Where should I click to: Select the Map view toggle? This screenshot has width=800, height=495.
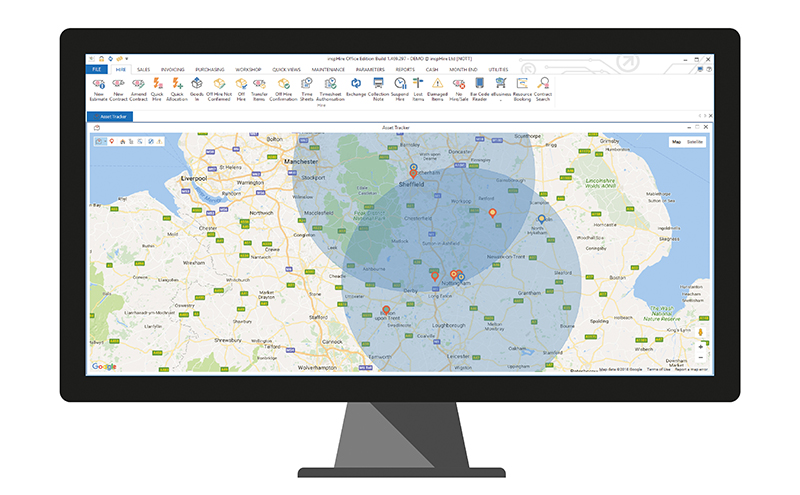coord(675,142)
